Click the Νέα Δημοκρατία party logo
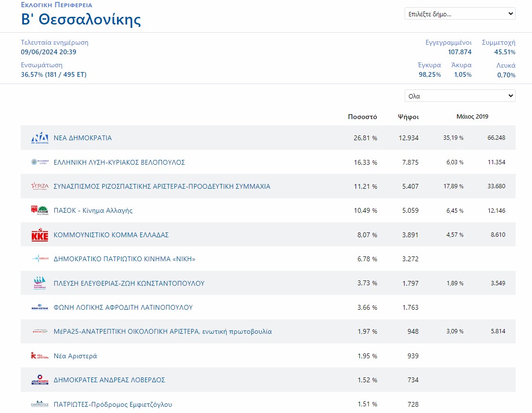Viewport: 532px width, 413px height. pos(40,138)
